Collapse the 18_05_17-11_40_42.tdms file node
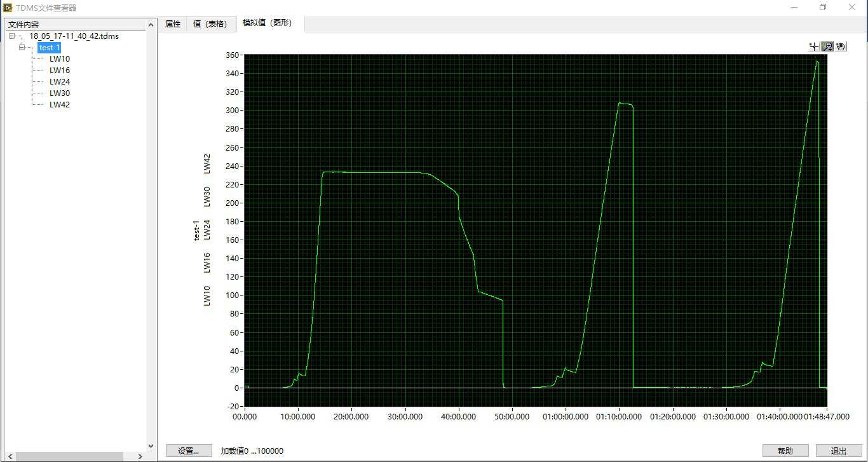Viewport: 868px width, 462px height. click(x=11, y=36)
